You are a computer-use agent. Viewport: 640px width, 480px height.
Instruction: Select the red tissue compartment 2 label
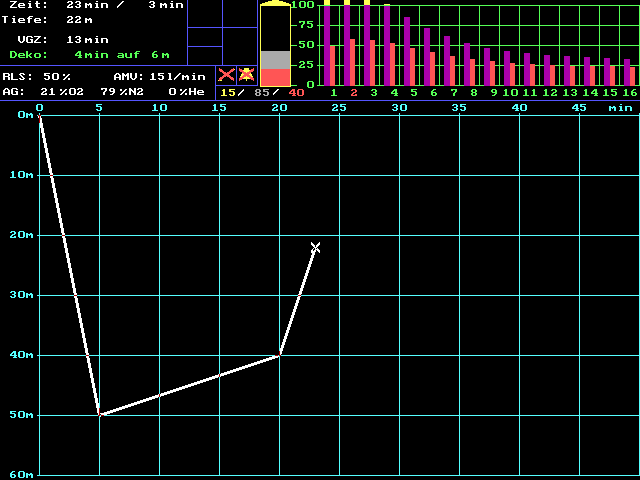pyautogui.click(x=353, y=92)
